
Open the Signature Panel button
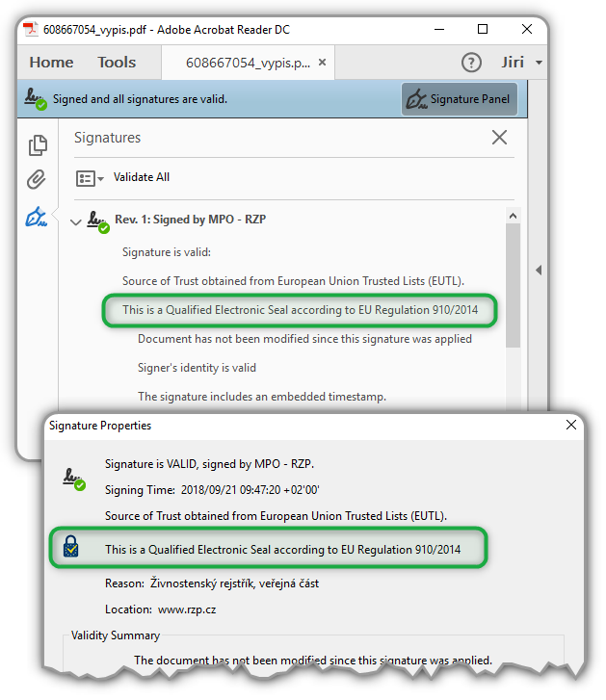coord(460,99)
